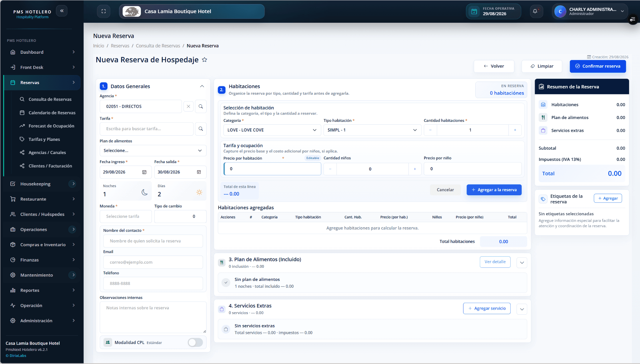Viewport: 640px width, 364px height.
Task: Increase Cantidad habitaciones with the plus button
Action: (x=515, y=130)
